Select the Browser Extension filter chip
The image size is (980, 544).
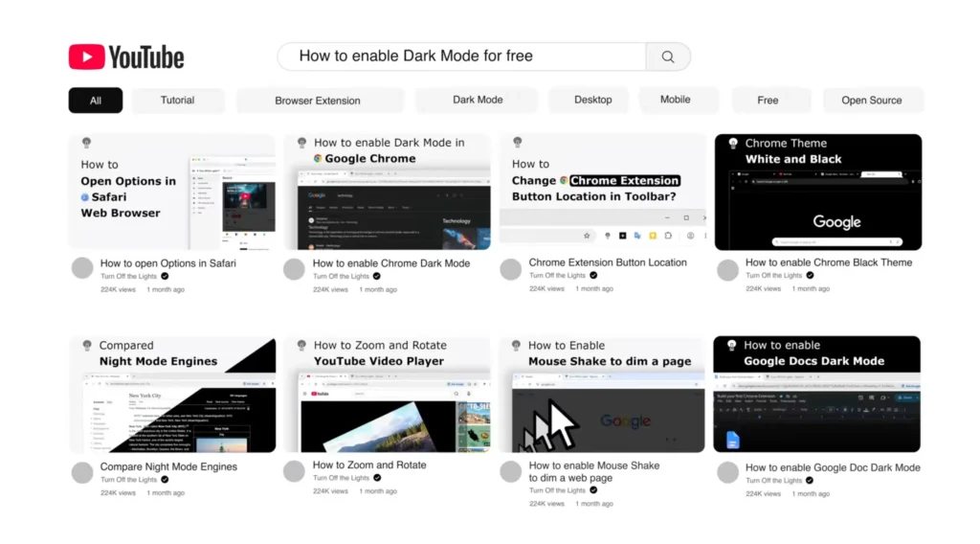[x=318, y=100]
